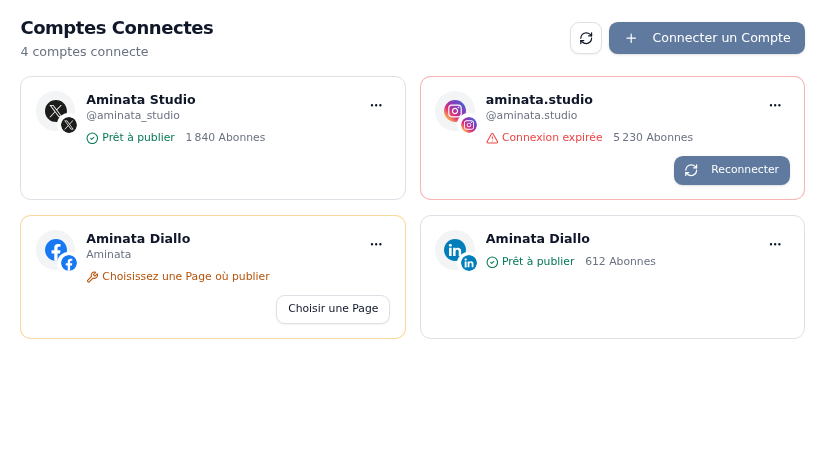Click the Connecter un Compte button
The width and height of the screenshot is (824, 463).
(x=707, y=38)
